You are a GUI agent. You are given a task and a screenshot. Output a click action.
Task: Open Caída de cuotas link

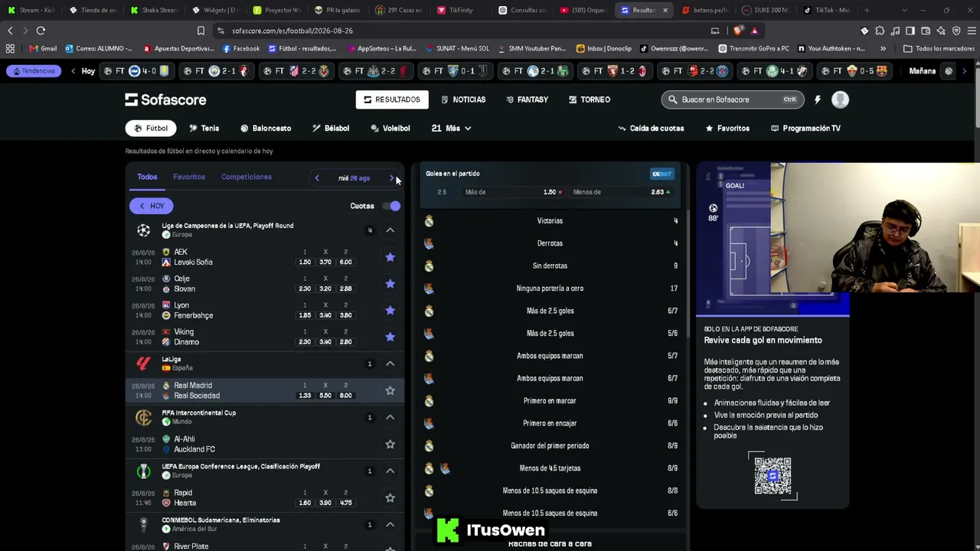click(x=651, y=129)
